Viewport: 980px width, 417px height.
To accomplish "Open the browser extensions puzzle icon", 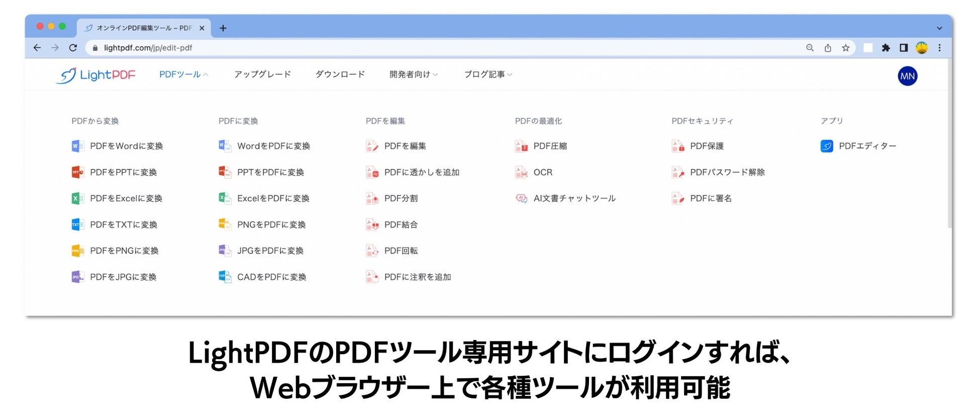I will tap(886, 48).
